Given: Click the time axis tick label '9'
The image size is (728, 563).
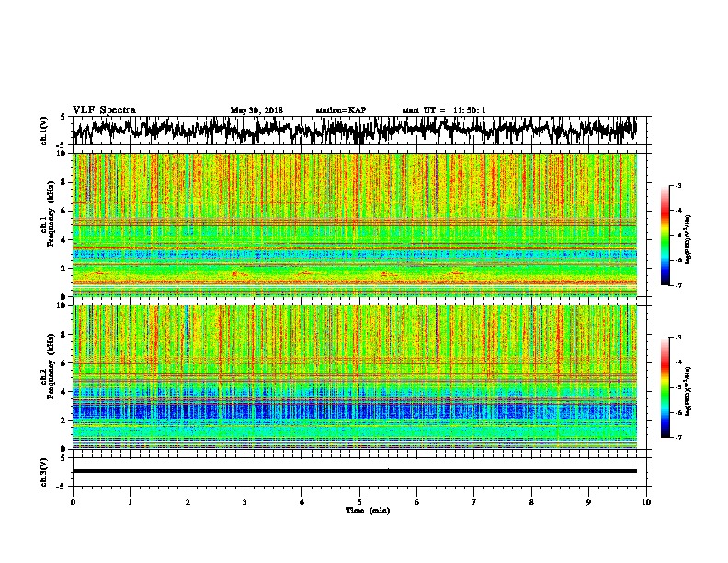Looking at the screenshot, I should (588, 502).
